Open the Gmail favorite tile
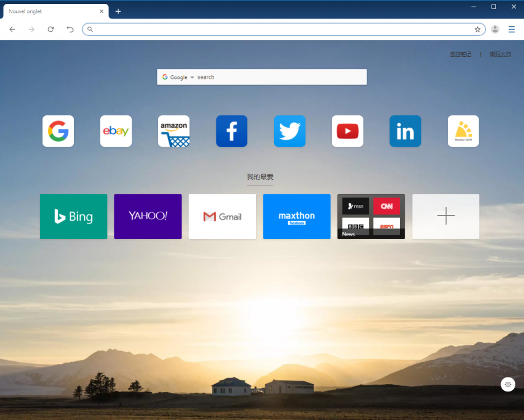524x420 pixels. coord(222,216)
